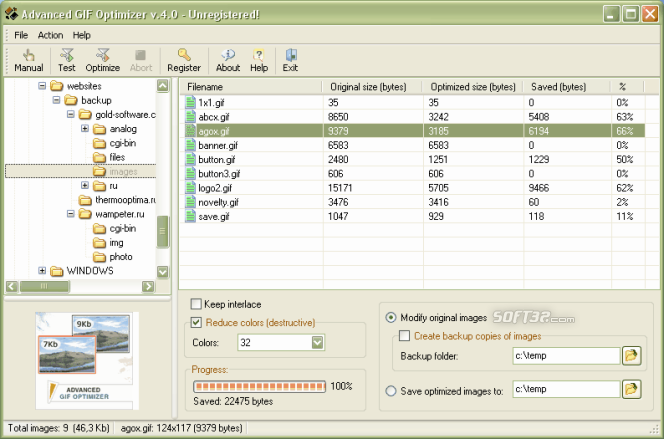The width and height of the screenshot is (664, 439).
Task: Browse for the Backup folder path
Action: (631, 356)
